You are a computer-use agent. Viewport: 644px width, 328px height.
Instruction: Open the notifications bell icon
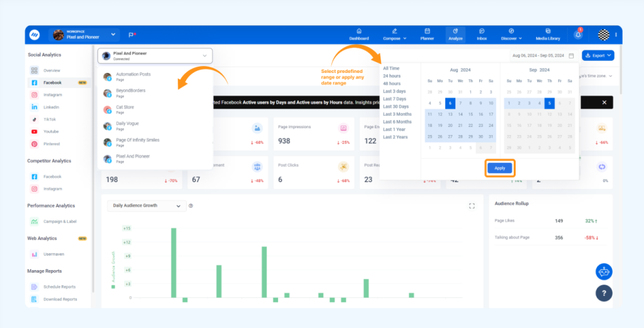(578, 35)
